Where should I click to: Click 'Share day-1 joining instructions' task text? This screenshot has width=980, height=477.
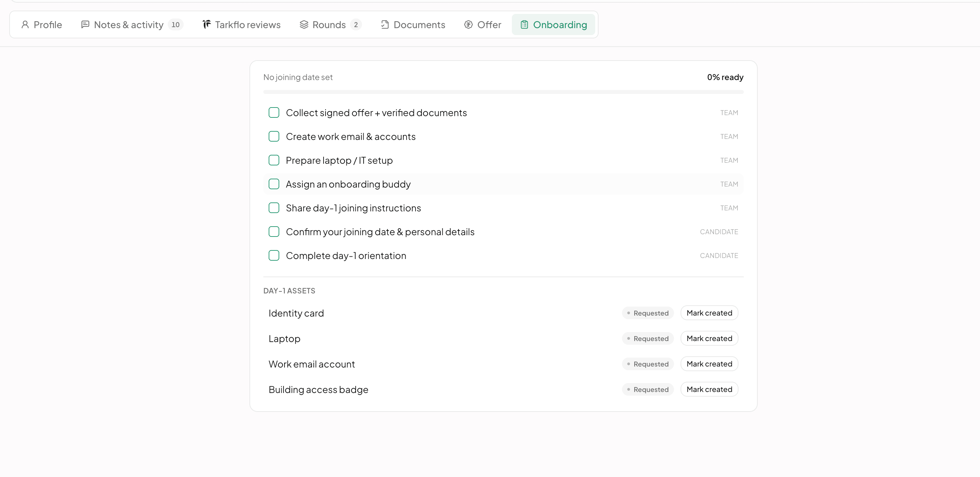tap(353, 208)
